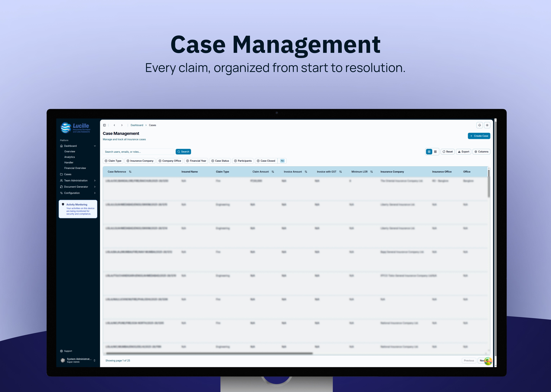Expand the Team Administration chevron

(x=95, y=181)
